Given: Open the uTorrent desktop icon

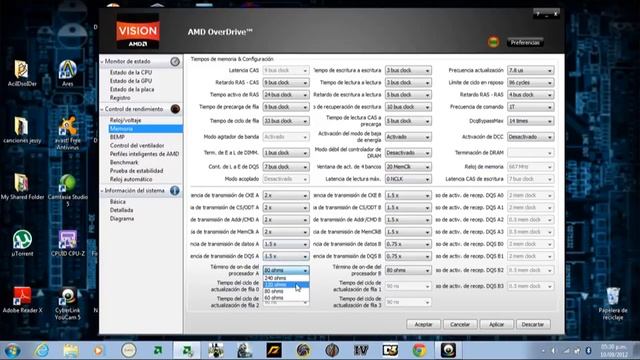Looking at the screenshot, I should coord(22,243).
